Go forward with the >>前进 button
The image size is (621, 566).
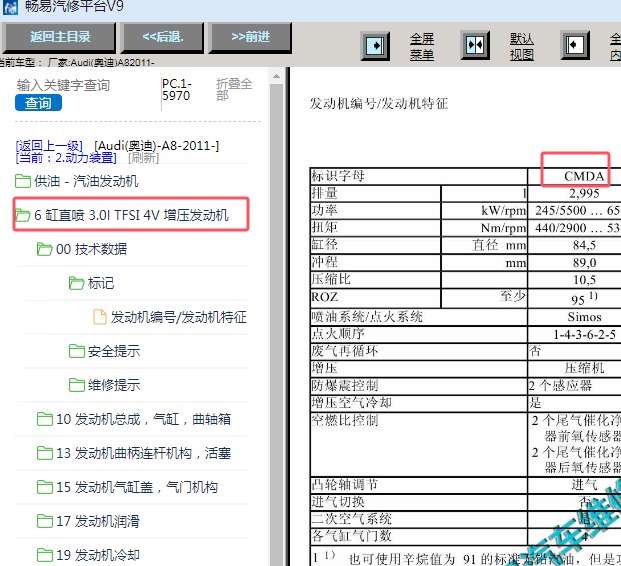click(x=250, y=37)
